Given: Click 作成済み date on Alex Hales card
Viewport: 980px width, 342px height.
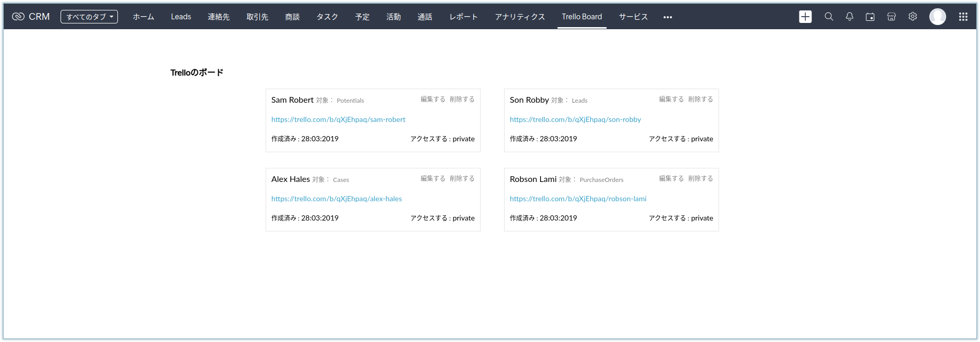Looking at the screenshot, I should coord(305,218).
